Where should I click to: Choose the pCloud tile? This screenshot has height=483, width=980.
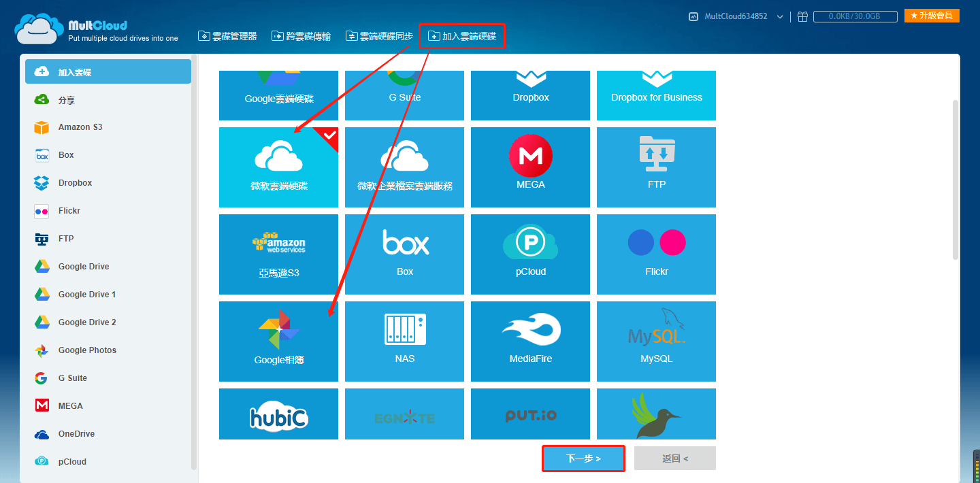click(x=530, y=254)
